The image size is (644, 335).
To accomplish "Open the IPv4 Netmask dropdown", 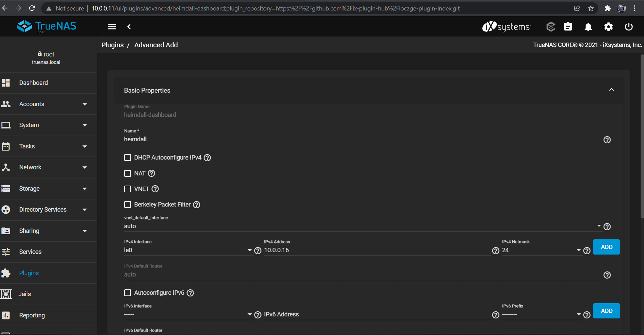I will [541, 250].
